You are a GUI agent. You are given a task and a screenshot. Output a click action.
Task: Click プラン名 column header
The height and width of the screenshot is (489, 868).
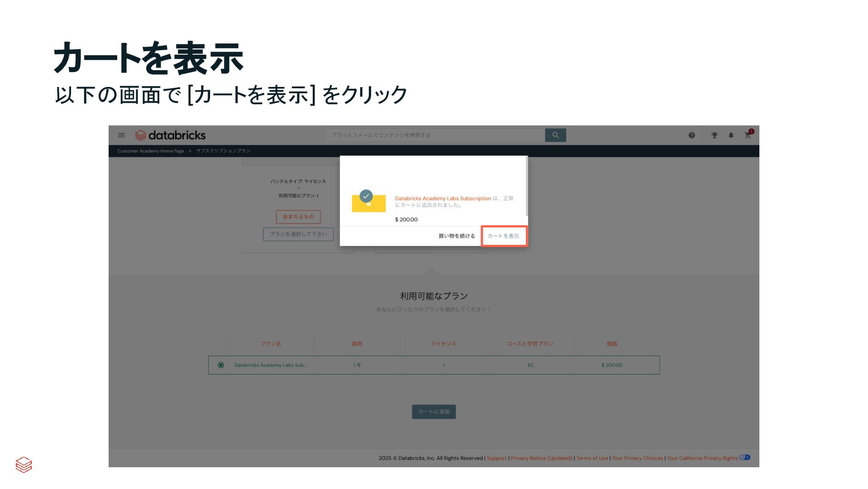click(x=271, y=344)
